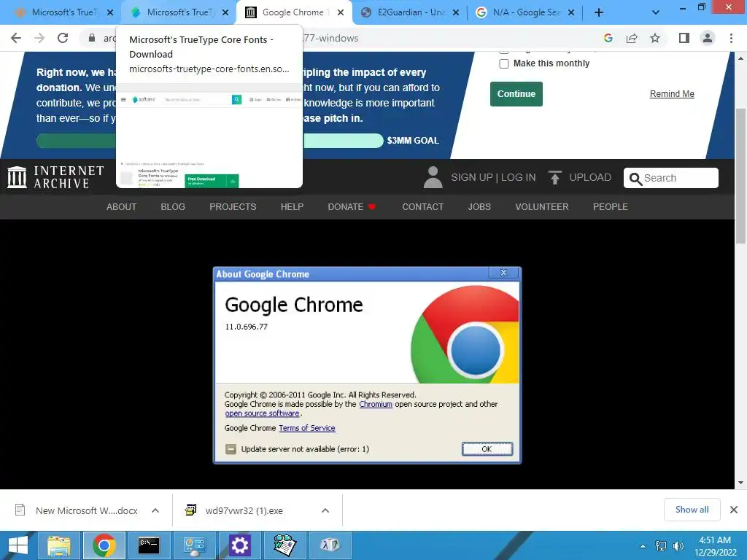Click the user silhouette icon near Sign Up

click(x=433, y=177)
